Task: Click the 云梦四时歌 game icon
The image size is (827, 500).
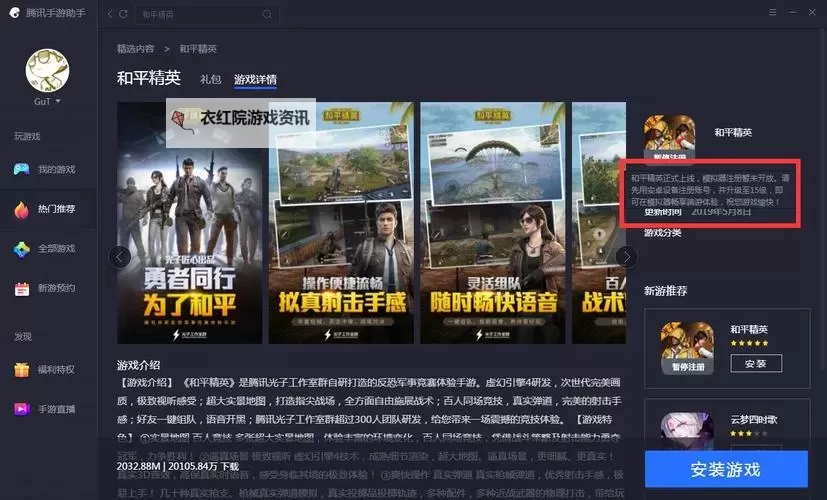Action: point(687,430)
